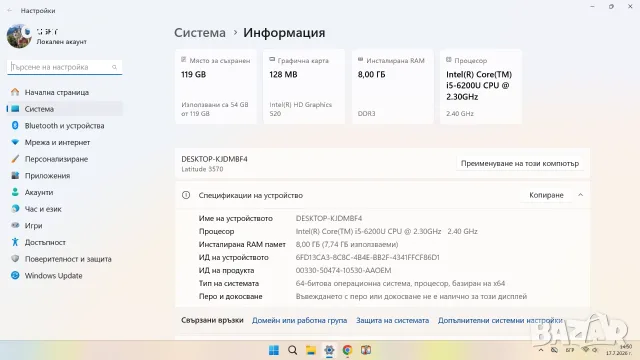Focus the settings search field
The image size is (640, 360).
tap(64, 67)
